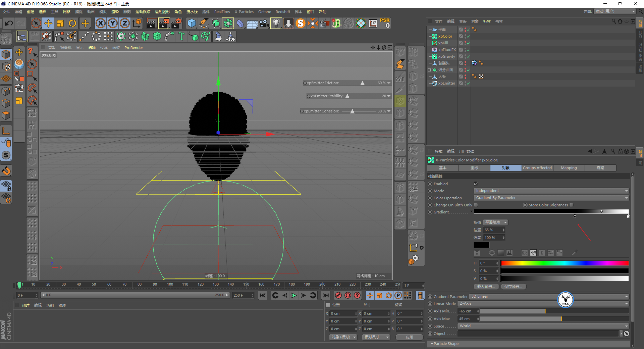Click the light bulb icon
Screen dimensions: 644x349
[x=276, y=23]
